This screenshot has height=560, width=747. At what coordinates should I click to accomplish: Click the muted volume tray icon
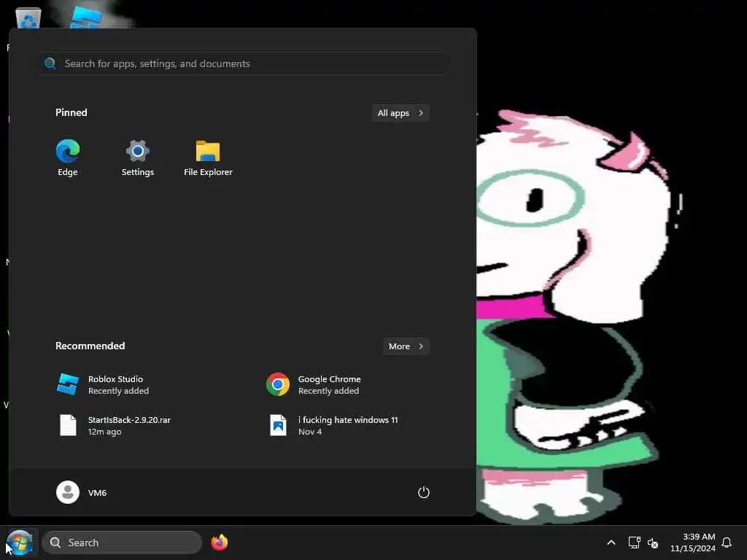tap(653, 542)
